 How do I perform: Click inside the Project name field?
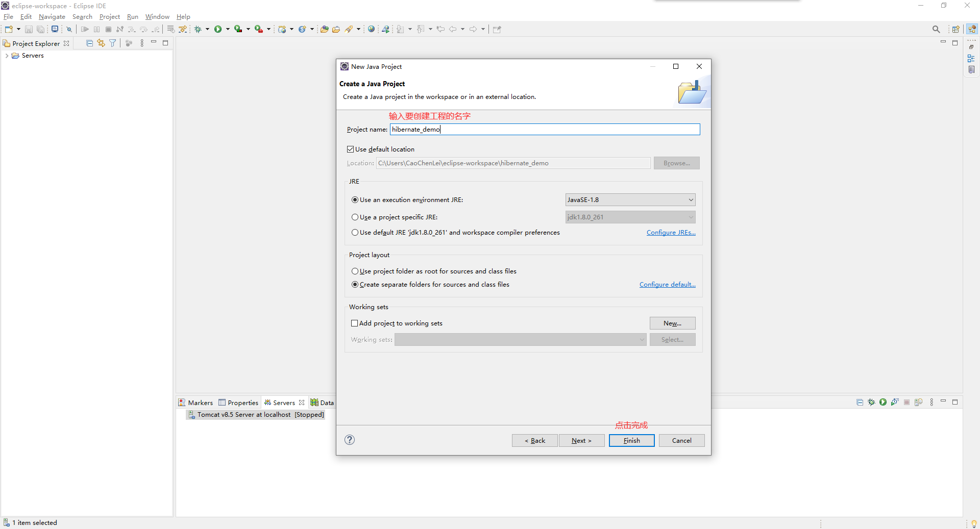[510, 130]
